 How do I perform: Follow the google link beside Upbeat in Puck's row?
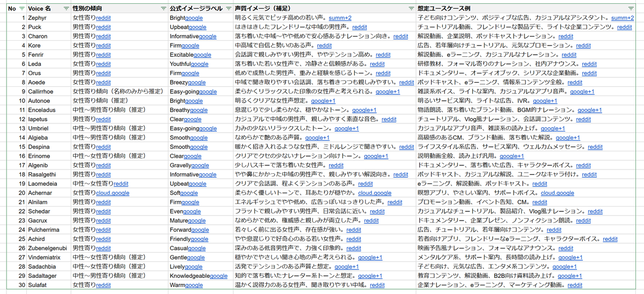[197, 27]
